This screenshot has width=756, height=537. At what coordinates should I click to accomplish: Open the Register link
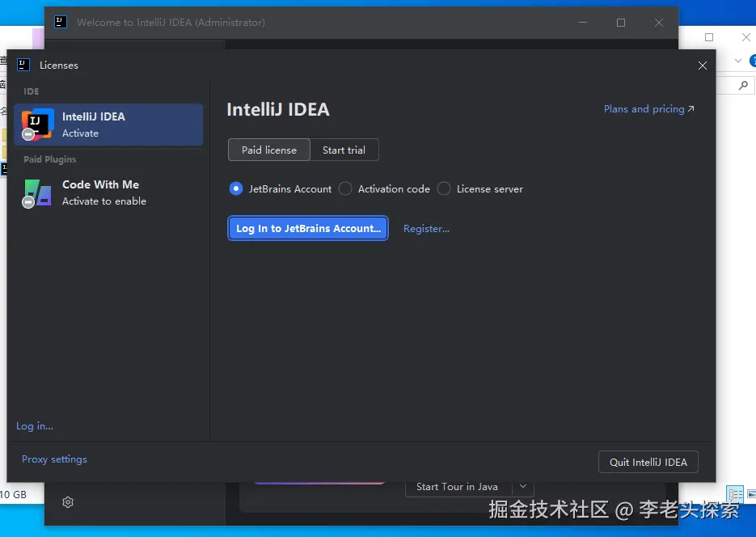tap(426, 229)
